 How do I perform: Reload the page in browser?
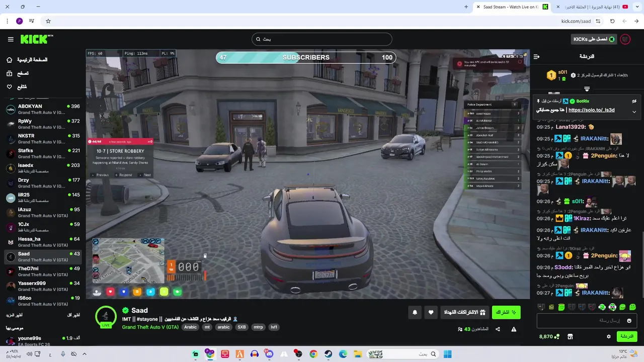pyautogui.click(x=612, y=21)
